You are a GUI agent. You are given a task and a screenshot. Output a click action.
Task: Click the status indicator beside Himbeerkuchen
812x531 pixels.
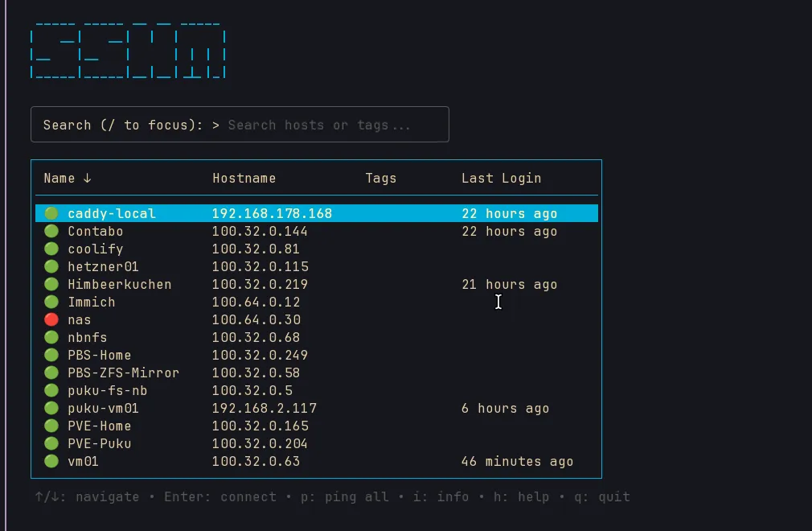pos(51,284)
